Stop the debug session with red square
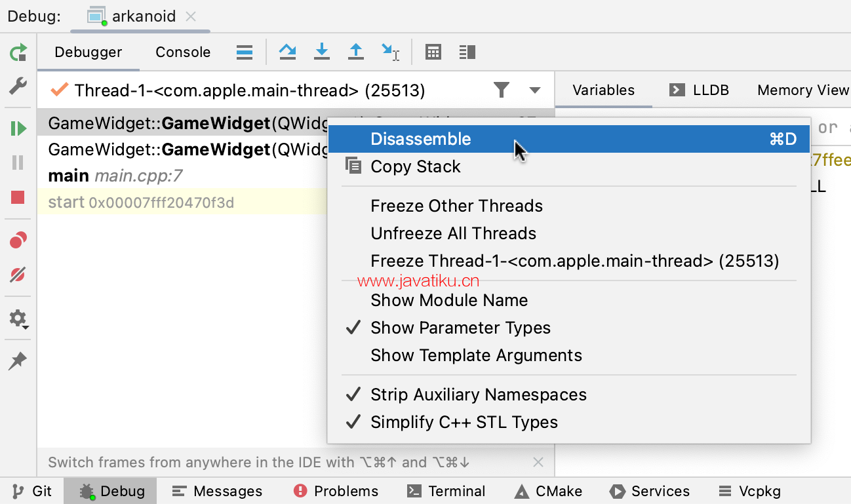 point(18,197)
